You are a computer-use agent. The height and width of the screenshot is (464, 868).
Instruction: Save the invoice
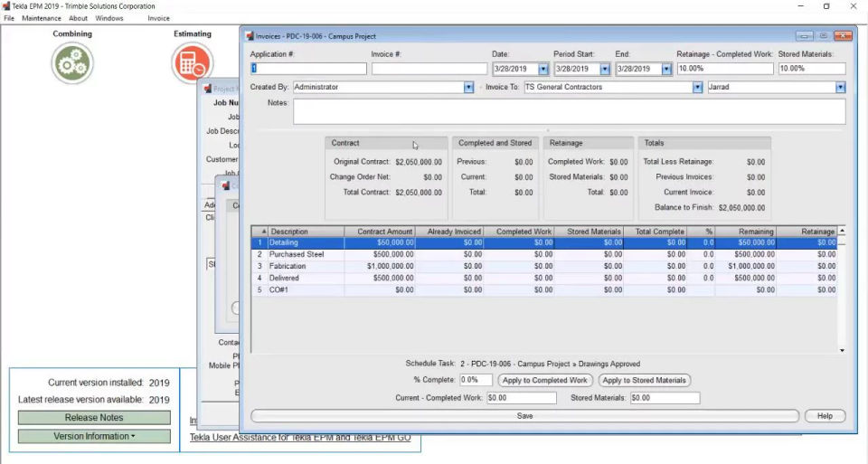pos(524,416)
